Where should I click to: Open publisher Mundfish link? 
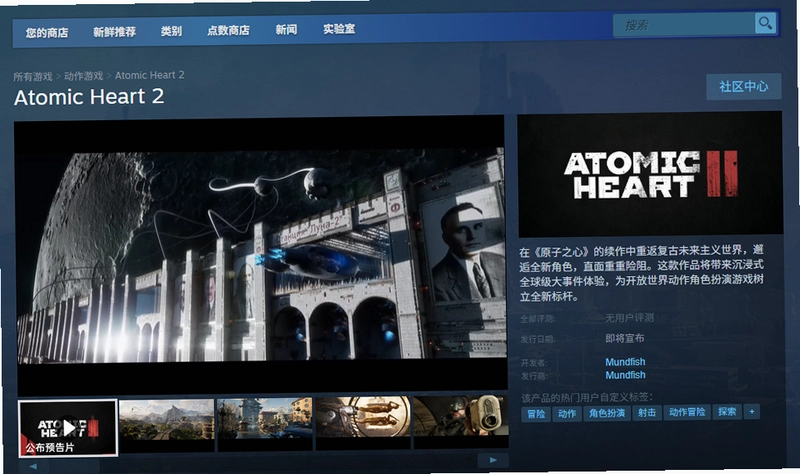[x=625, y=375]
